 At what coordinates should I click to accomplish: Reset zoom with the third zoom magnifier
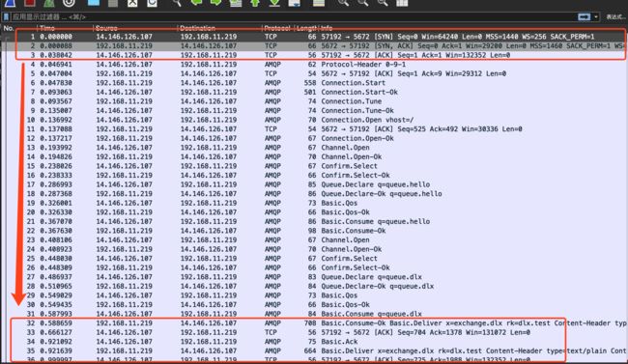pyautogui.click(x=383, y=3)
